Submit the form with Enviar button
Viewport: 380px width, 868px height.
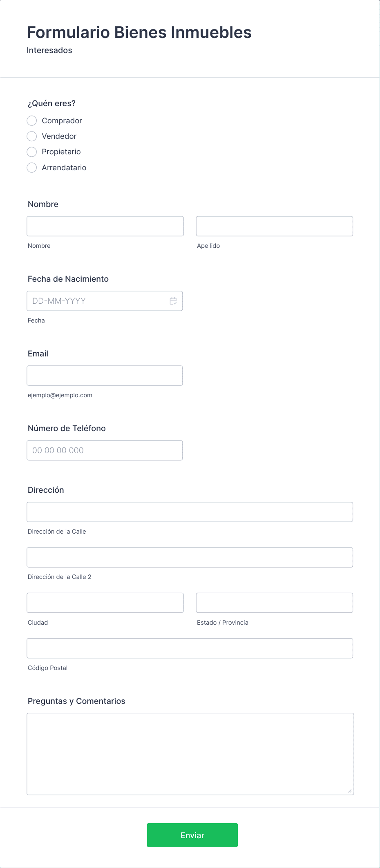(x=192, y=835)
